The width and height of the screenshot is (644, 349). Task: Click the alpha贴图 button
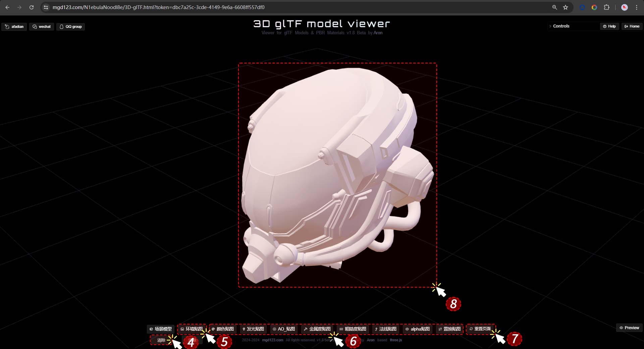(417, 329)
